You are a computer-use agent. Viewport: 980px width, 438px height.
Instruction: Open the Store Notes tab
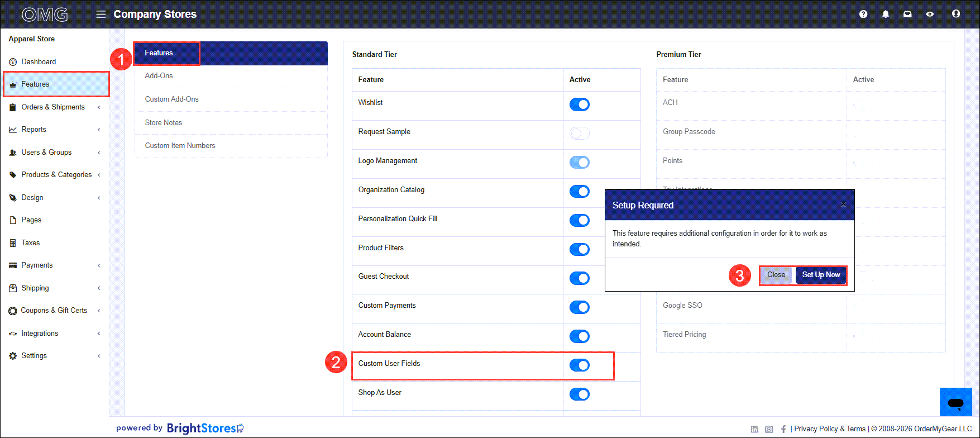(x=231, y=123)
